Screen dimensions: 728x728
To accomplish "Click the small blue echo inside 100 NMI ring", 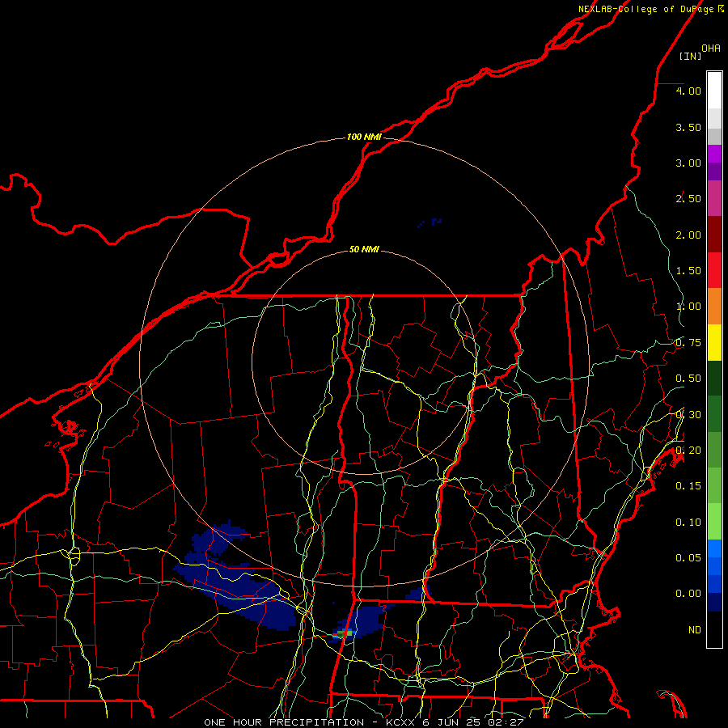I will pos(430,222).
